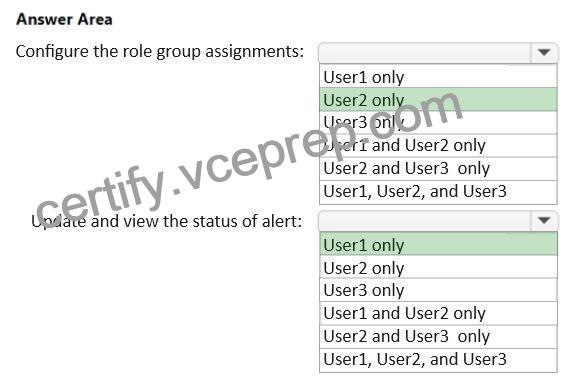Select 'User2 only' under alert status list
567x386 pixels.
(438, 267)
